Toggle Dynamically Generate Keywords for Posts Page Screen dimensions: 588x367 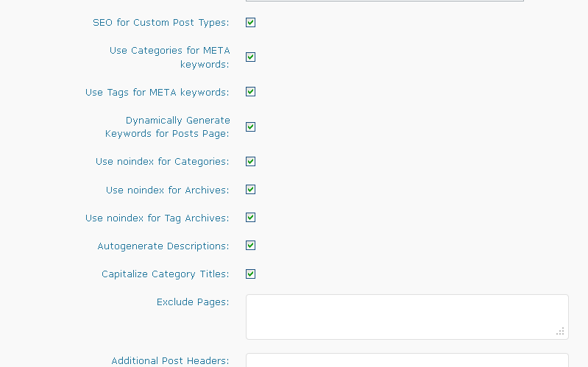250,127
